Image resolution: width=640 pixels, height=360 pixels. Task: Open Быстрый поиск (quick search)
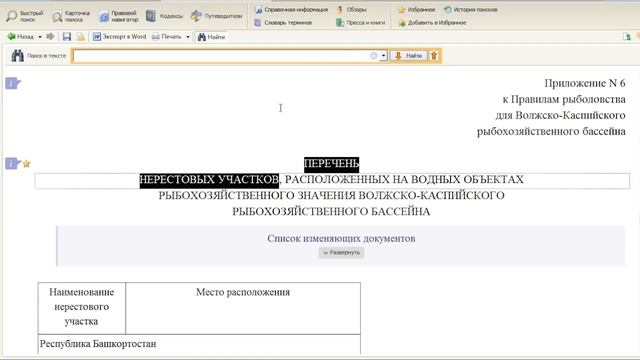[24, 16]
